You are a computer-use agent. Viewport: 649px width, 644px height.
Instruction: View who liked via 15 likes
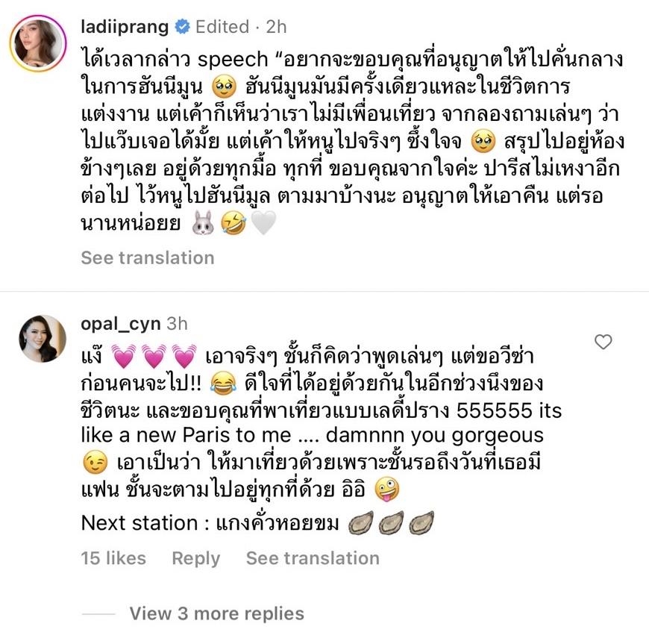[x=113, y=558]
